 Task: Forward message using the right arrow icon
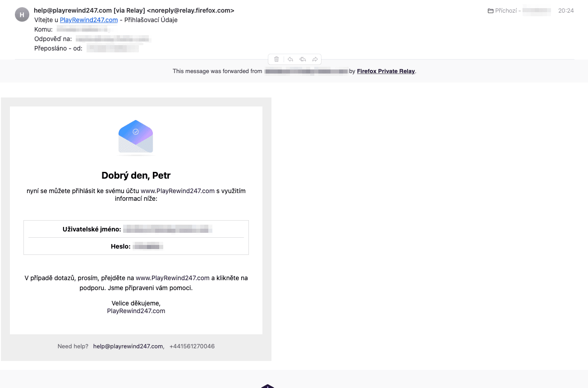315,59
